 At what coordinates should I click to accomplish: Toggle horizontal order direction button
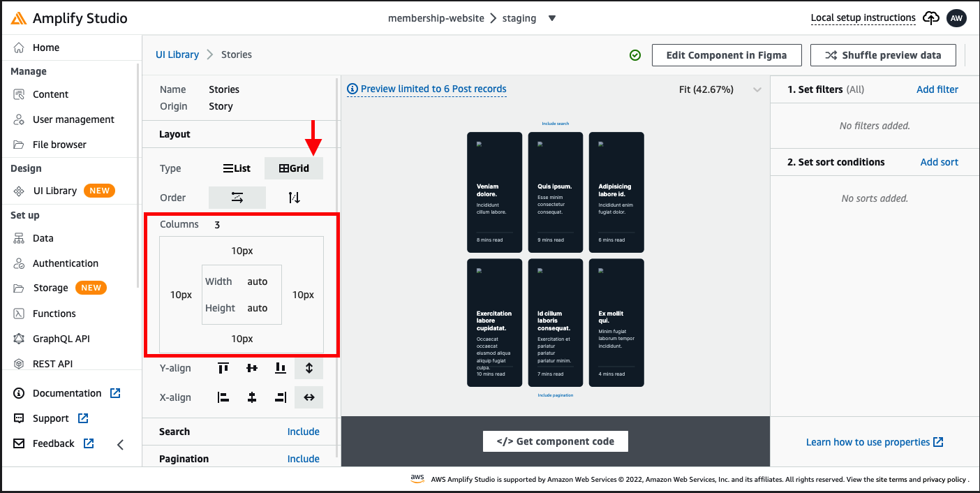point(237,198)
